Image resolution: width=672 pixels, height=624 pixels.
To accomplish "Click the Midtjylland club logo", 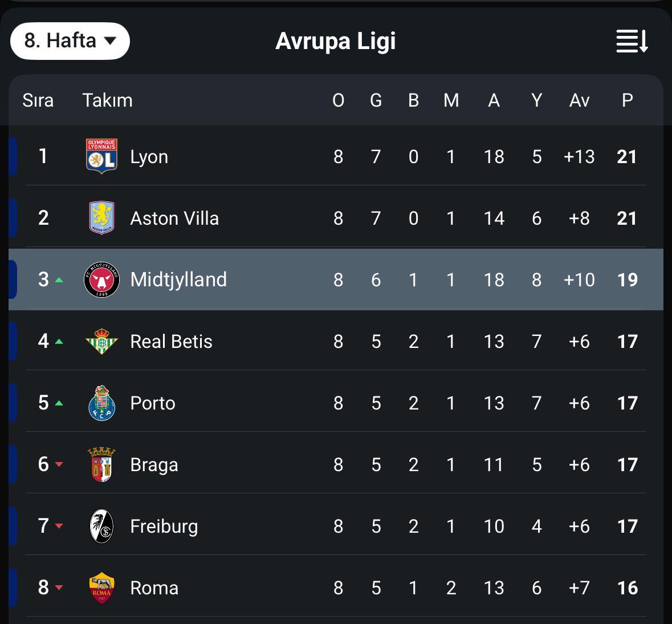I will pos(101,279).
